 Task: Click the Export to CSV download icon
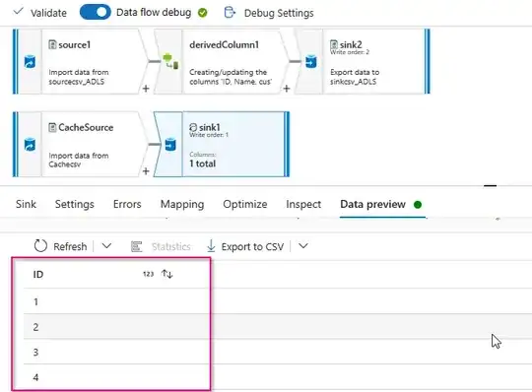(x=211, y=246)
